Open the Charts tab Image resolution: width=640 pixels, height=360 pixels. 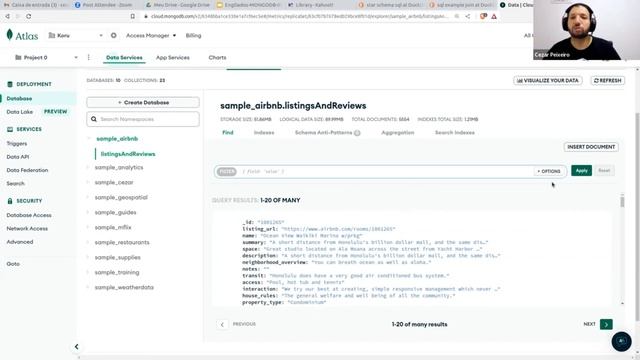[217, 58]
